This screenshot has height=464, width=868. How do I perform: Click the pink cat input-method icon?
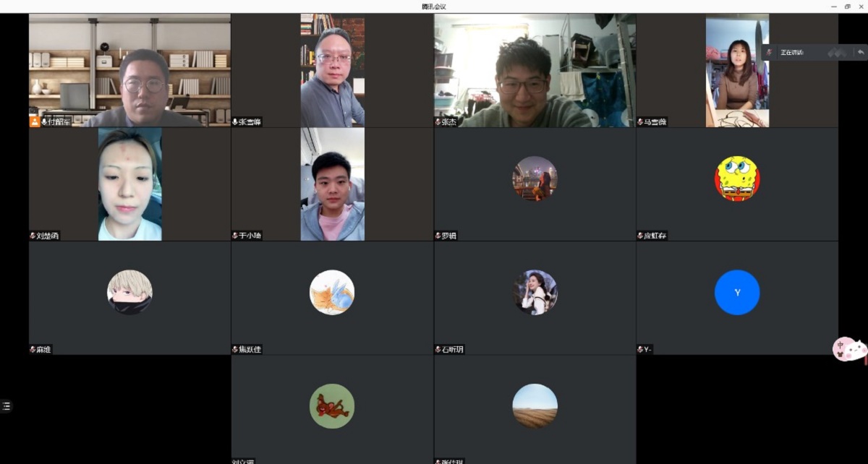(849, 350)
